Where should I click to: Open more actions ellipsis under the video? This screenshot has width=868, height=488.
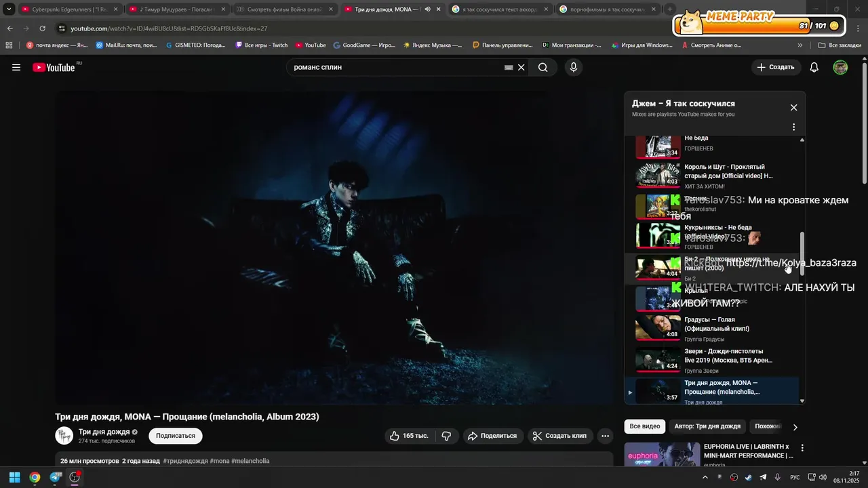click(606, 436)
